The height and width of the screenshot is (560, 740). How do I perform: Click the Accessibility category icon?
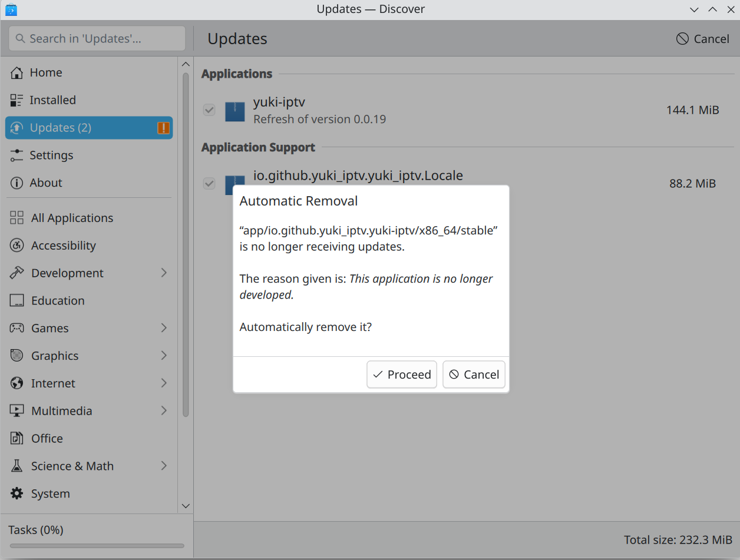click(16, 246)
